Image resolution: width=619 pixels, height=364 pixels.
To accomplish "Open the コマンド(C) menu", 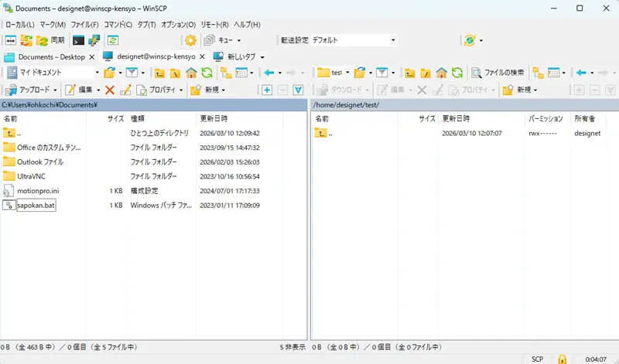I will [x=118, y=25].
